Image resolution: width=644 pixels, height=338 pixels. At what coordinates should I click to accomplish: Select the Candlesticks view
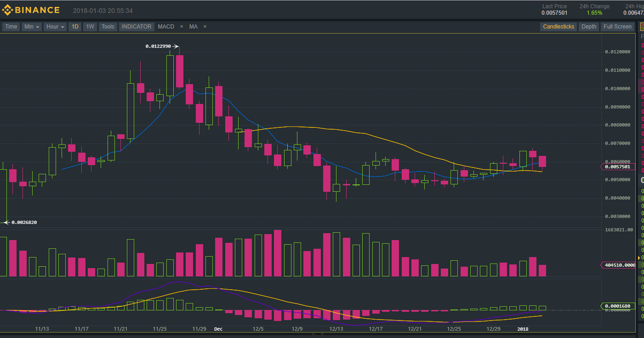559,27
